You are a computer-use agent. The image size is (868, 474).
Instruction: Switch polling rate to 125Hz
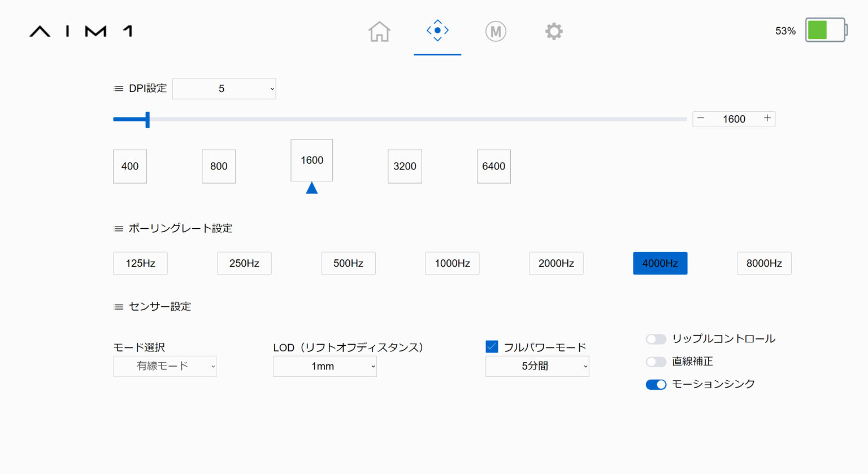(x=140, y=263)
